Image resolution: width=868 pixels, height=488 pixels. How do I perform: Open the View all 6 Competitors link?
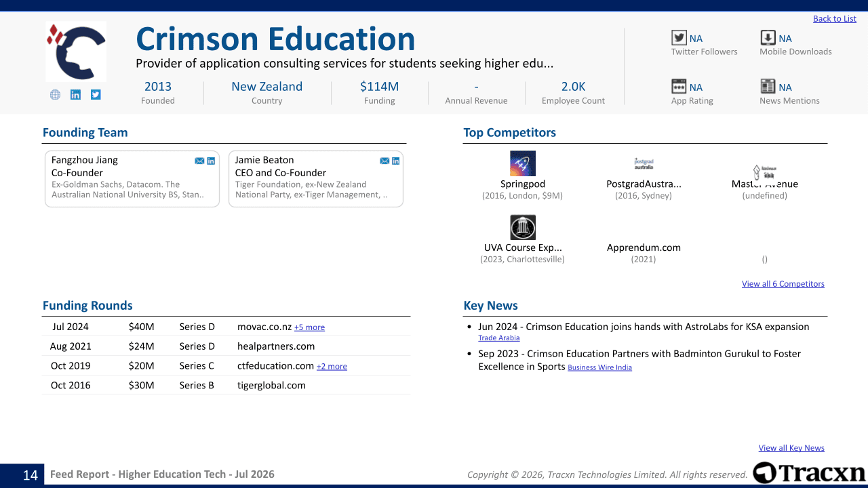[783, 284]
